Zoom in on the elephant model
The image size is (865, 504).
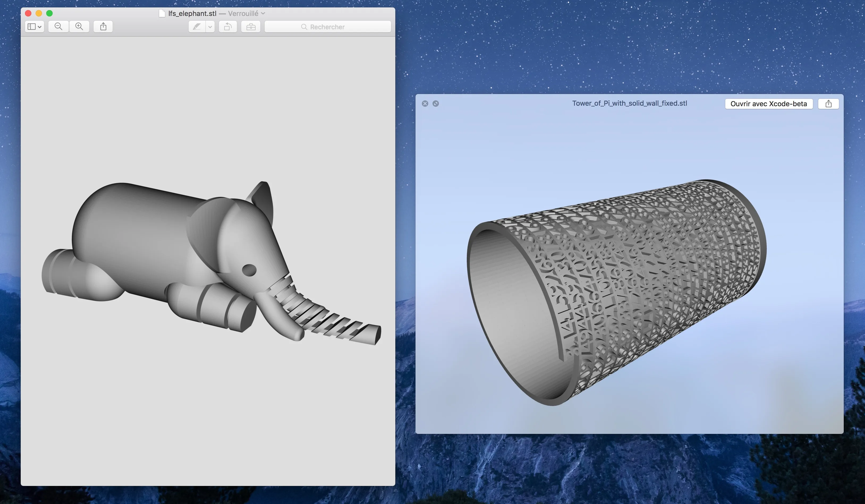(79, 26)
